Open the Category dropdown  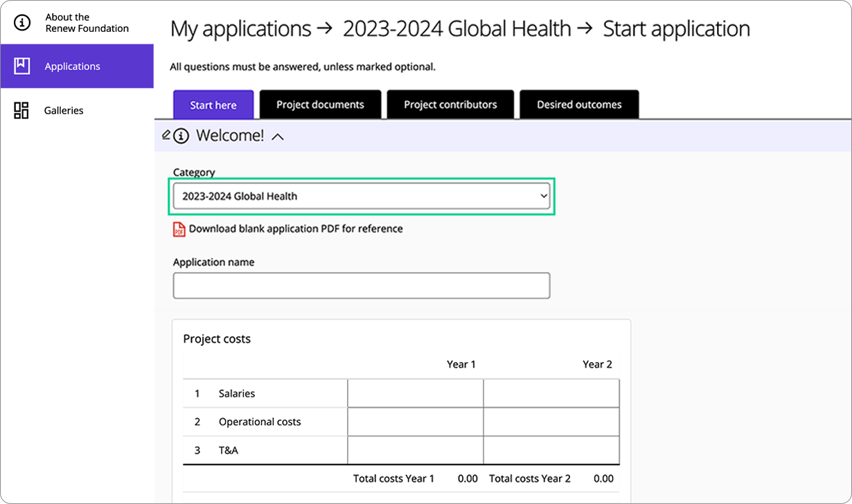362,196
